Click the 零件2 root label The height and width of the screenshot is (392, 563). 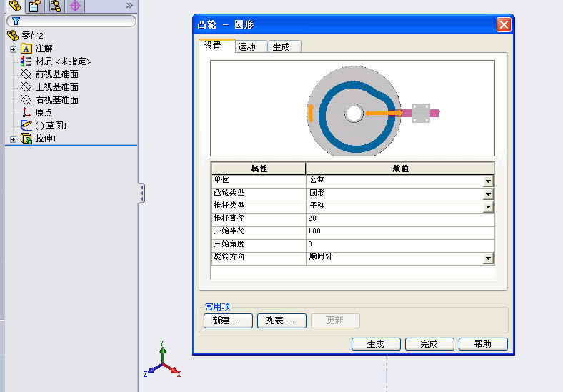(x=32, y=36)
